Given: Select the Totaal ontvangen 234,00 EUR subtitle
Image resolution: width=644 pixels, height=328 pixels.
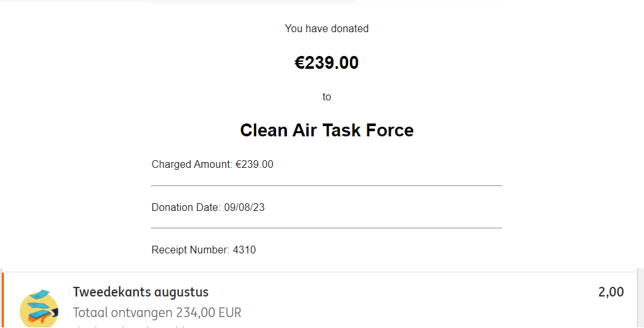Looking at the screenshot, I should click(157, 313).
